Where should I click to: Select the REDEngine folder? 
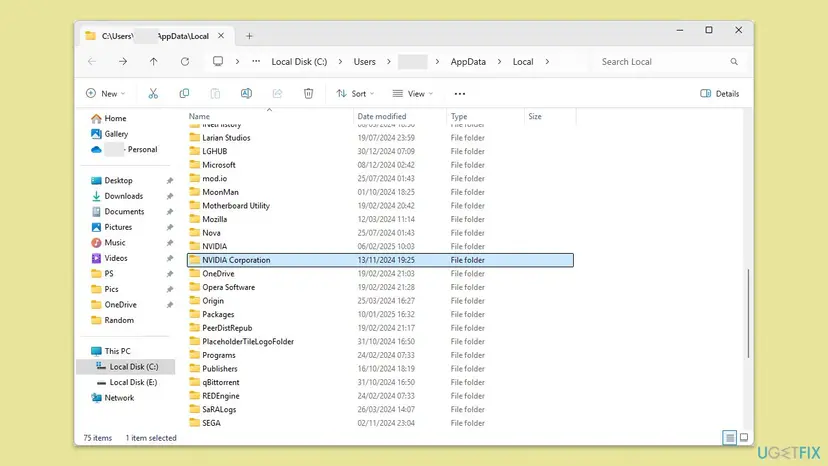(x=380, y=396)
